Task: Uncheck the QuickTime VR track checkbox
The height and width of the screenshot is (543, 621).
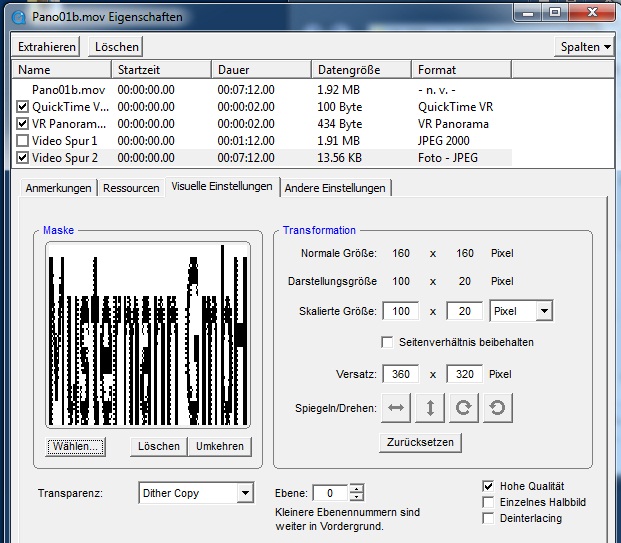Action: tap(22, 107)
